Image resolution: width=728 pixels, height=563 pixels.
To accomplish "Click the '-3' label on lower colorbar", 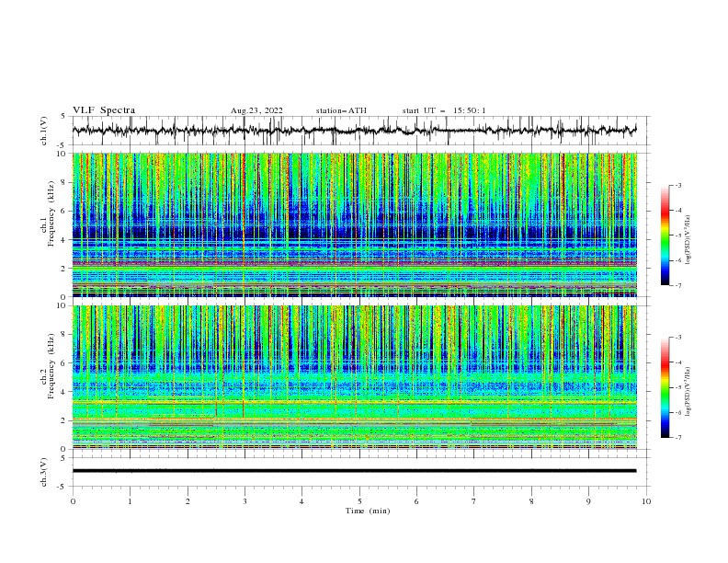I will 677,338.
